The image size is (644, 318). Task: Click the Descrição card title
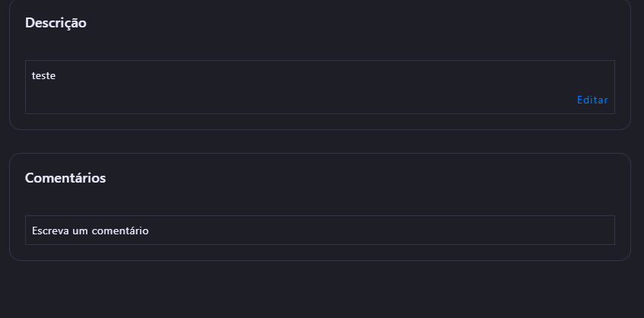(x=56, y=23)
